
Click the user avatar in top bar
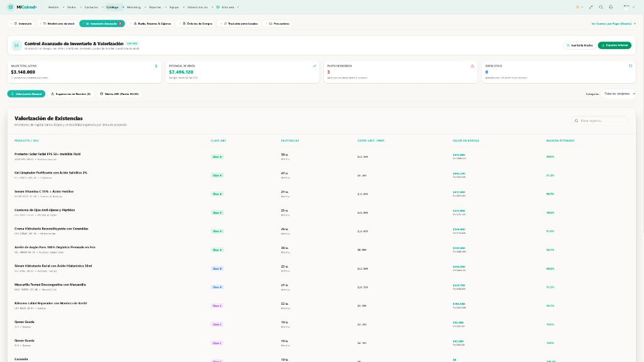(x=626, y=7)
